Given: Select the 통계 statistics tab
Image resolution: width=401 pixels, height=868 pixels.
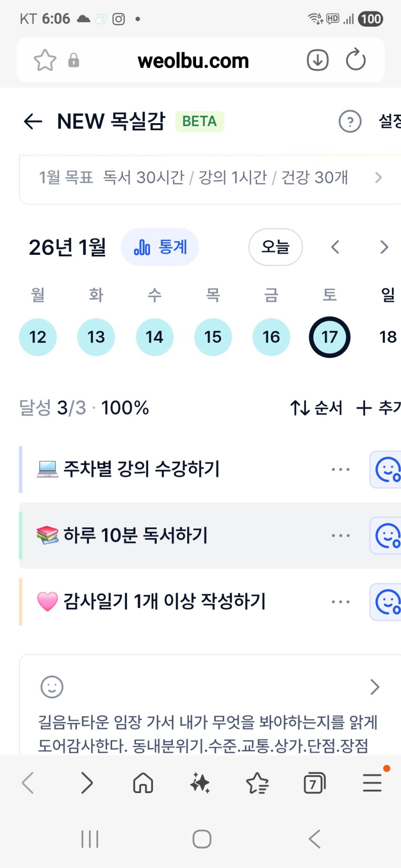Looking at the screenshot, I should click(x=160, y=247).
